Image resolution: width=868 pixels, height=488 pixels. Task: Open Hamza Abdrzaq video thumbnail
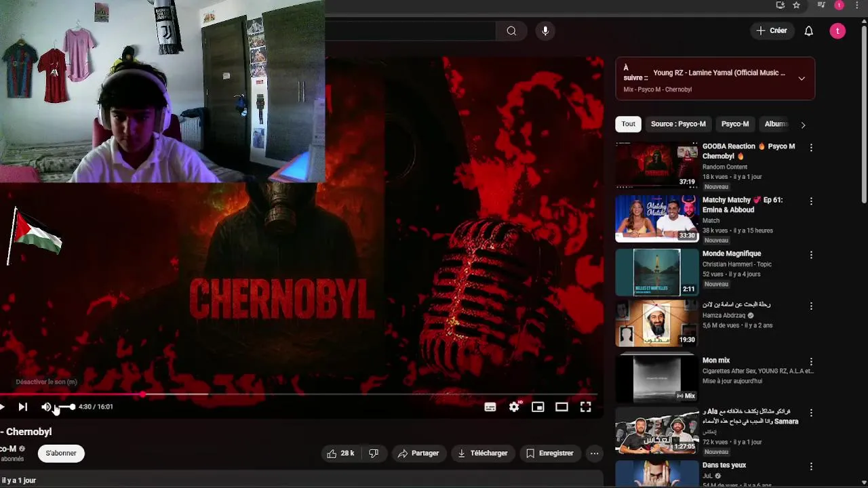(x=656, y=323)
